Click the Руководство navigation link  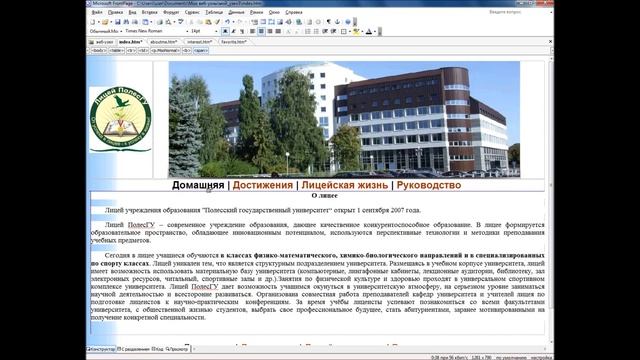tap(429, 185)
